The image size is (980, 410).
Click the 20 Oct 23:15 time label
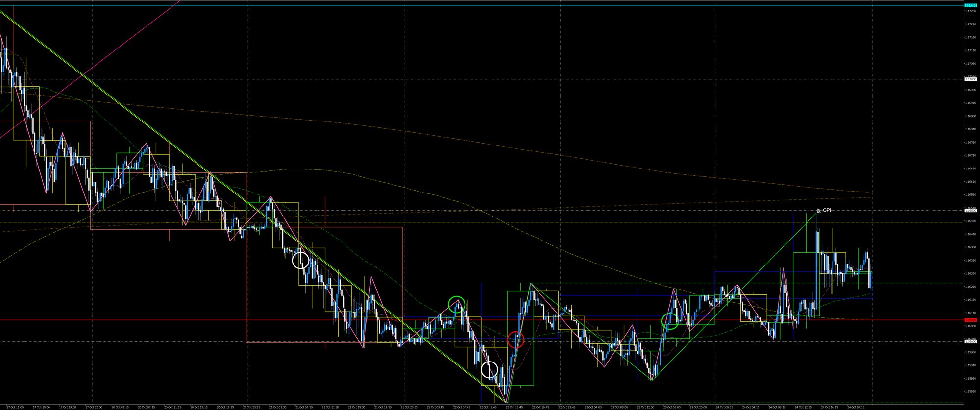coord(252,407)
